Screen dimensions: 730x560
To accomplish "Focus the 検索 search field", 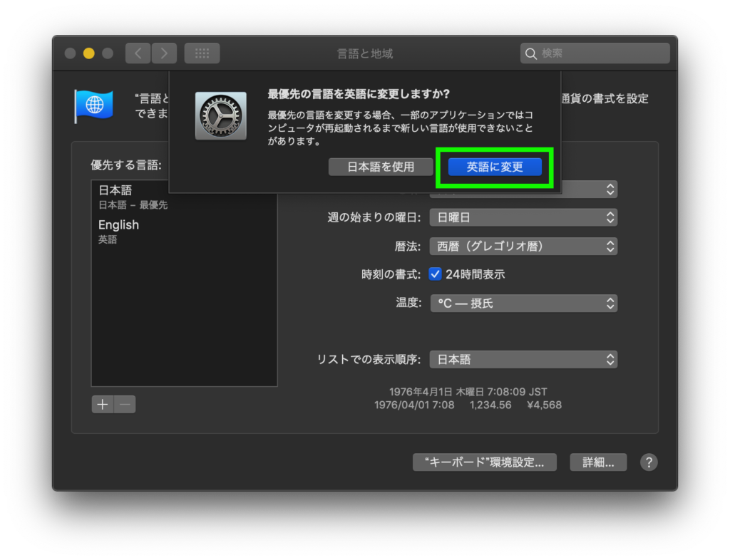I will click(595, 53).
